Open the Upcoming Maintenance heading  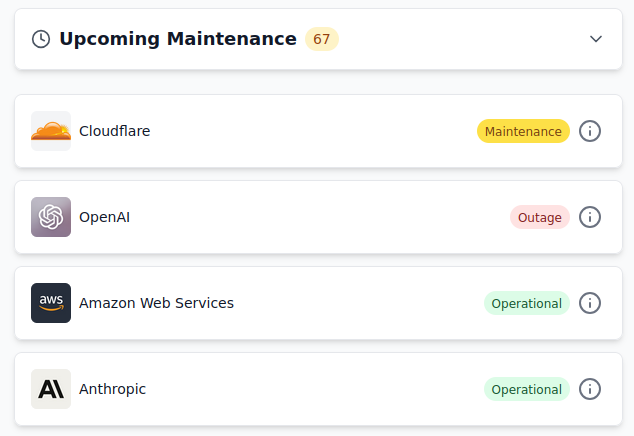click(178, 39)
